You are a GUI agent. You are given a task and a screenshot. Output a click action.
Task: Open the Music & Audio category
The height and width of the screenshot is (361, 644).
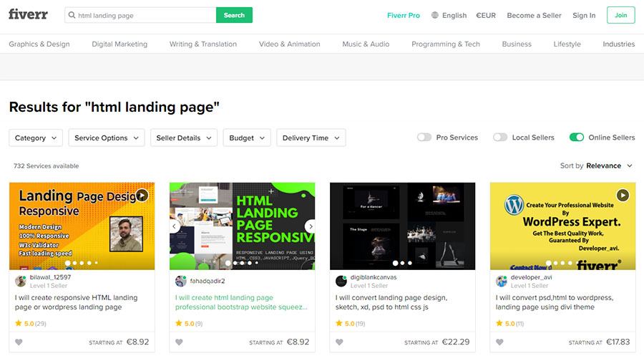pos(366,44)
